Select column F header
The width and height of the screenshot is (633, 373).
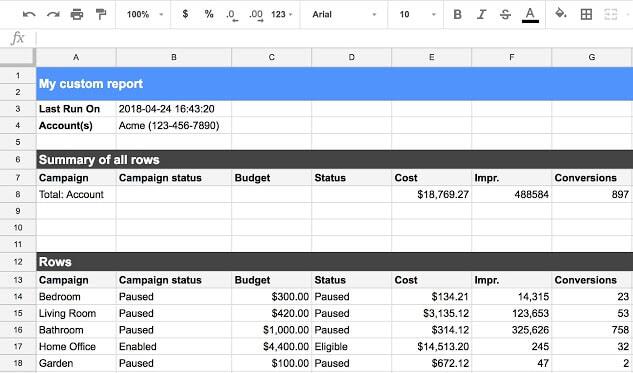pos(511,57)
